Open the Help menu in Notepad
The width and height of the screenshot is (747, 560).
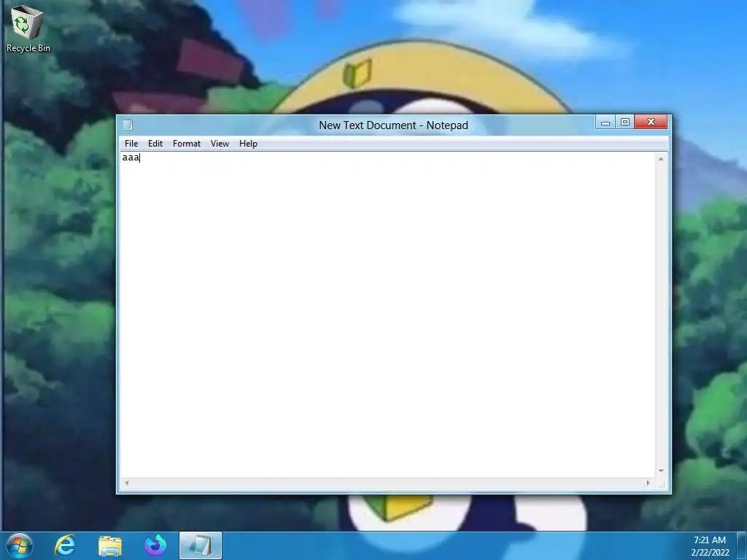click(x=248, y=144)
